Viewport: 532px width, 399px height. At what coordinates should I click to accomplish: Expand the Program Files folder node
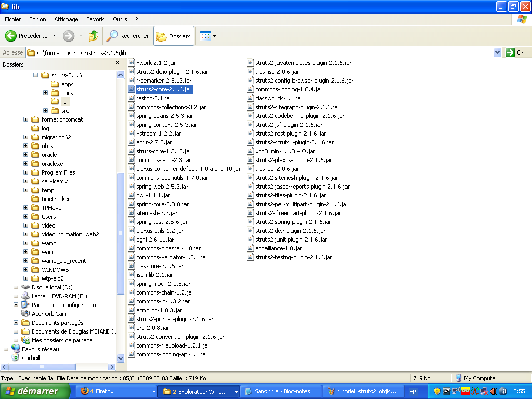coord(26,172)
